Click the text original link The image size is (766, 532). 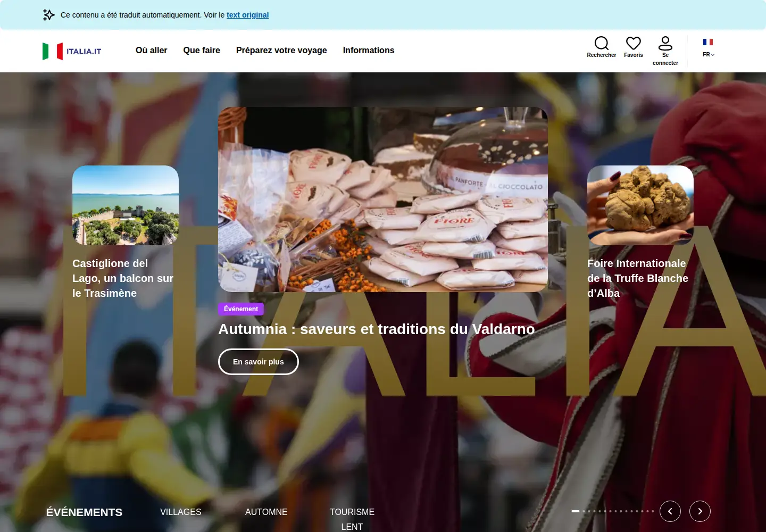pyautogui.click(x=248, y=15)
